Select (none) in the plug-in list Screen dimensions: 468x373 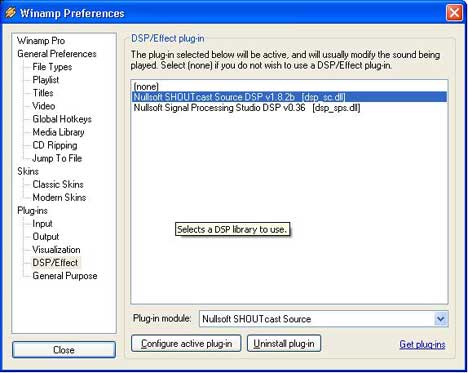pos(289,87)
